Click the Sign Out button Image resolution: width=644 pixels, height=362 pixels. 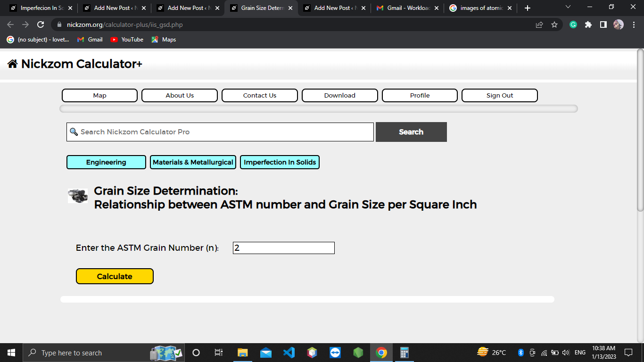tap(500, 95)
